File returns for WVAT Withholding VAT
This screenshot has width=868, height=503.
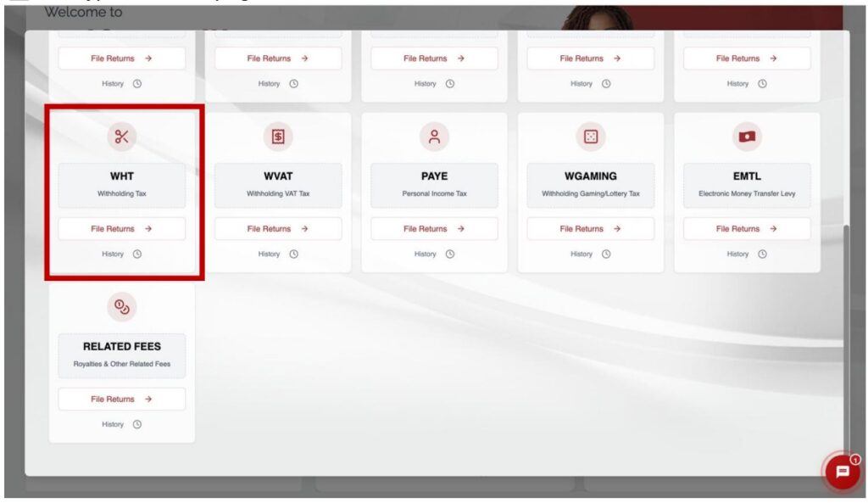278,229
